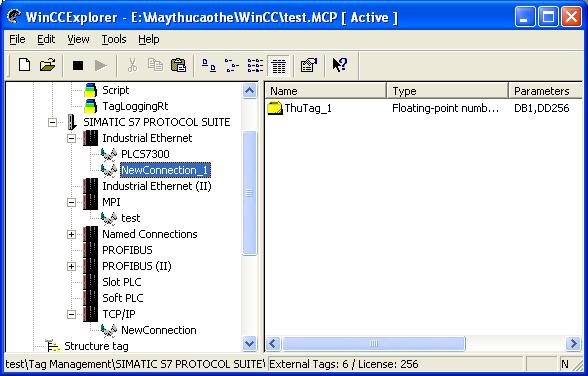Click the context Help arrow icon
Image resolution: width=588 pixels, height=376 pixels.
[x=340, y=65]
